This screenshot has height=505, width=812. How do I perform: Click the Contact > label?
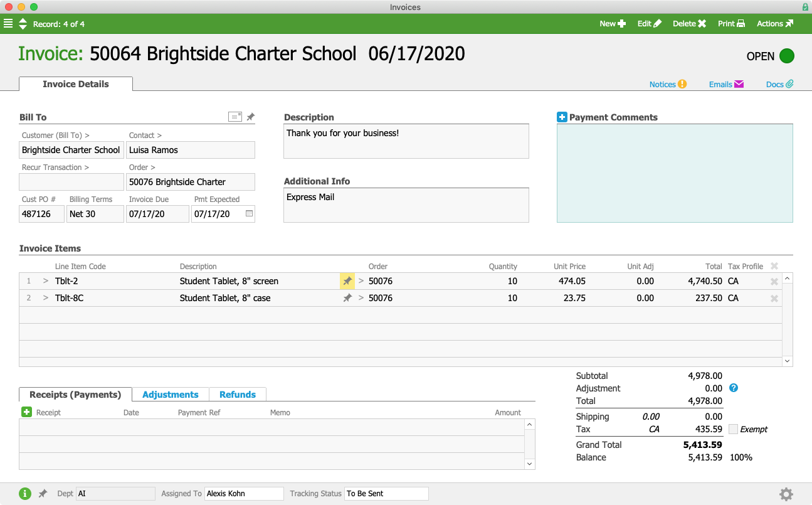145,136
